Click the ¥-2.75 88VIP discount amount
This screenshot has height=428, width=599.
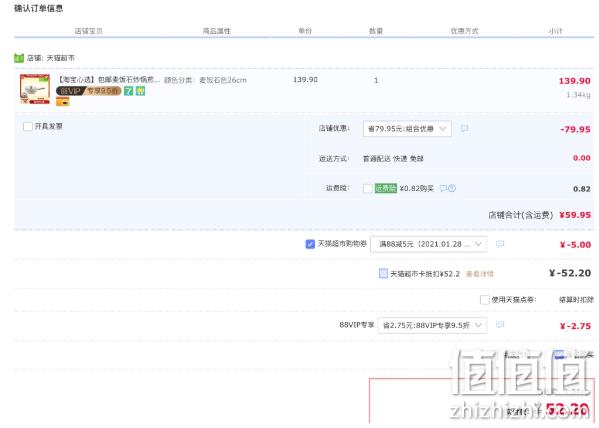575,326
